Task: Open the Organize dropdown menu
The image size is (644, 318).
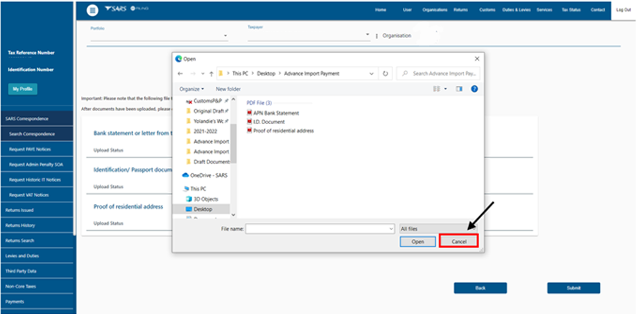Action: click(191, 89)
